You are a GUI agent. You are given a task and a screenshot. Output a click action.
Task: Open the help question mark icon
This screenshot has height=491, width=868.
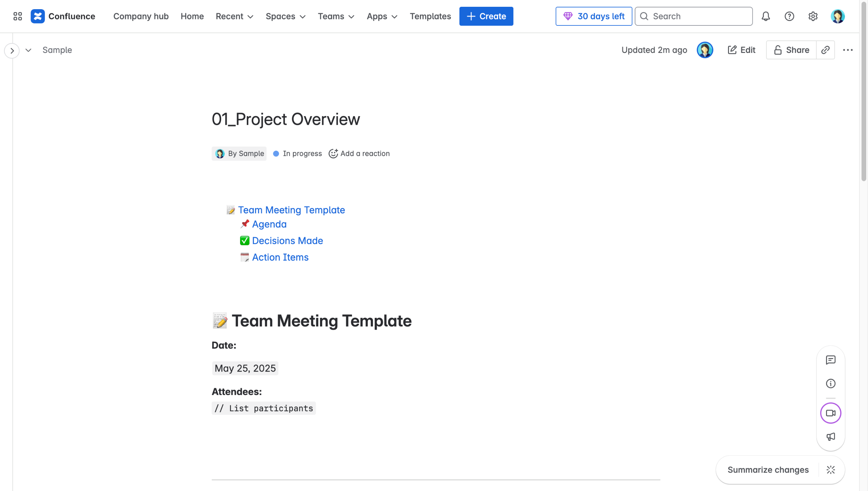click(x=789, y=16)
